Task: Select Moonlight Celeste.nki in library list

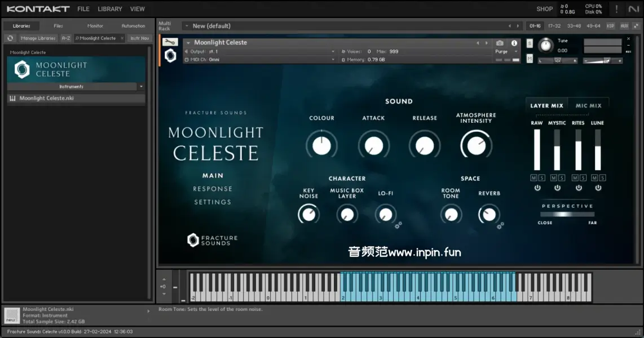Action: (47, 98)
